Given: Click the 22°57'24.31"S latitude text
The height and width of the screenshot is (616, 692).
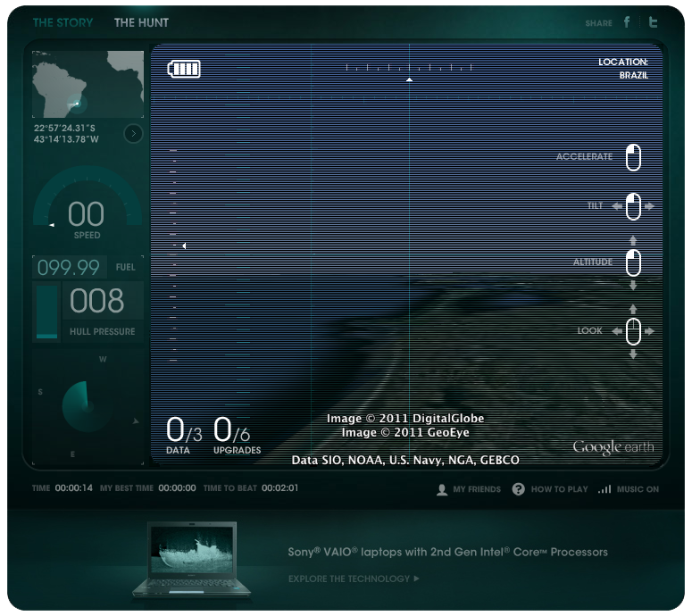Looking at the screenshot, I should tap(64, 128).
